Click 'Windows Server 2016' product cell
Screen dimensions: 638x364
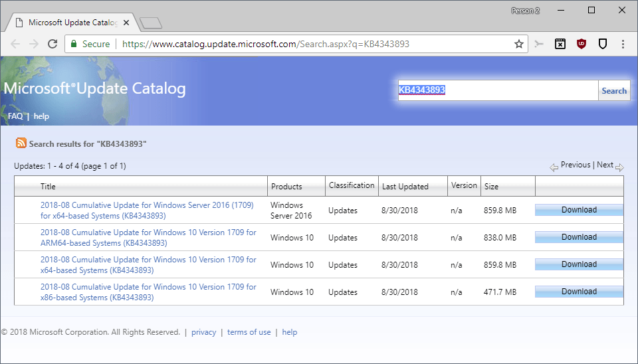coord(291,211)
